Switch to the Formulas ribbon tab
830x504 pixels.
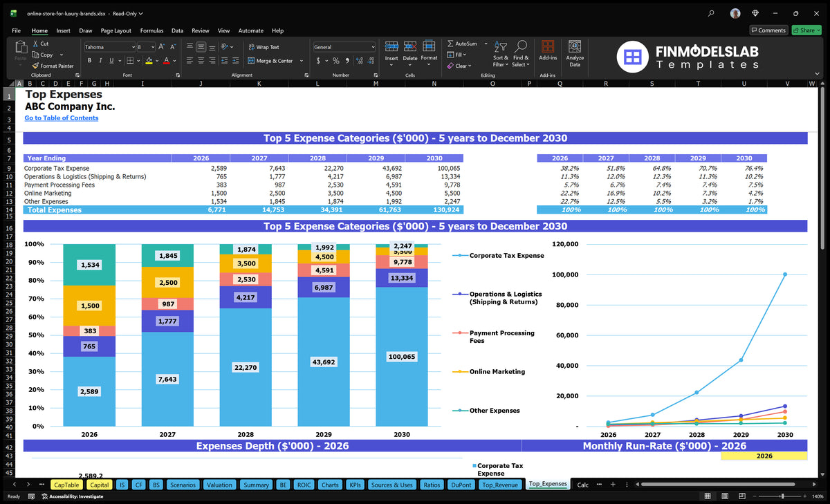tap(151, 30)
